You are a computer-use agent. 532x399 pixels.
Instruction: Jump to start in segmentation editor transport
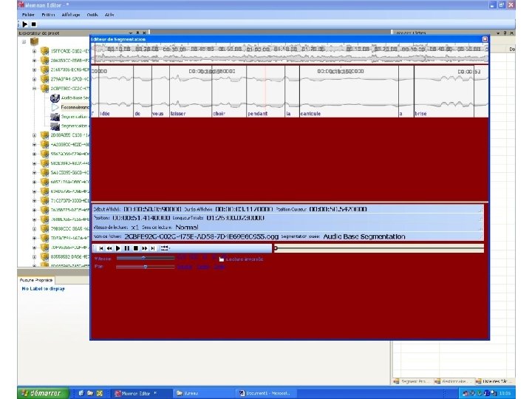(100, 248)
